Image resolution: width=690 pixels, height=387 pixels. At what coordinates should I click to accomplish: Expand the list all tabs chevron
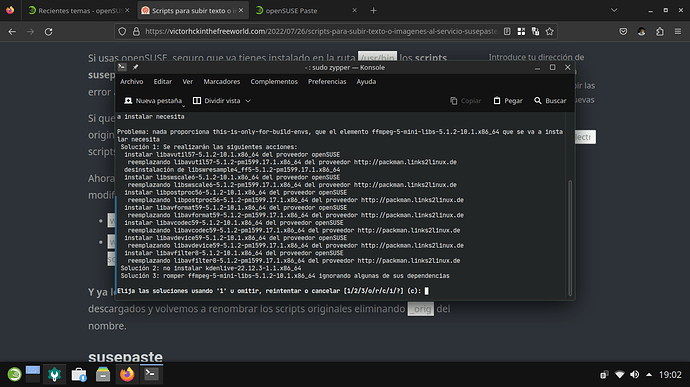pyautogui.click(x=614, y=10)
